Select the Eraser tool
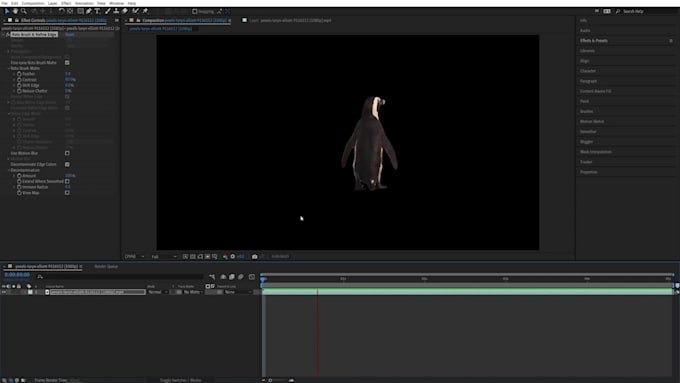The width and height of the screenshot is (680, 383). (124, 11)
